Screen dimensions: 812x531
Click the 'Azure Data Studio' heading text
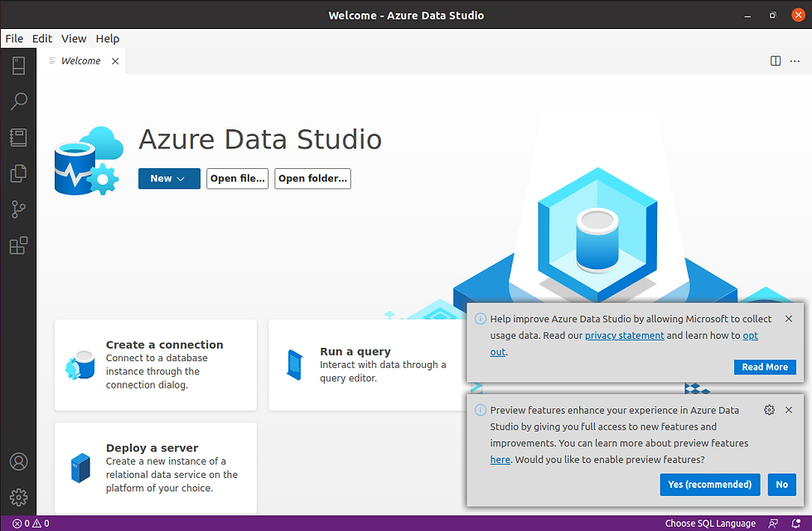point(260,139)
